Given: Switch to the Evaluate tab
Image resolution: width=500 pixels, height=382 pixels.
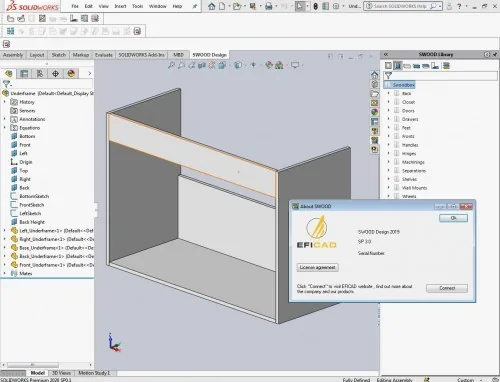Looking at the screenshot, I should pos(104,55).
